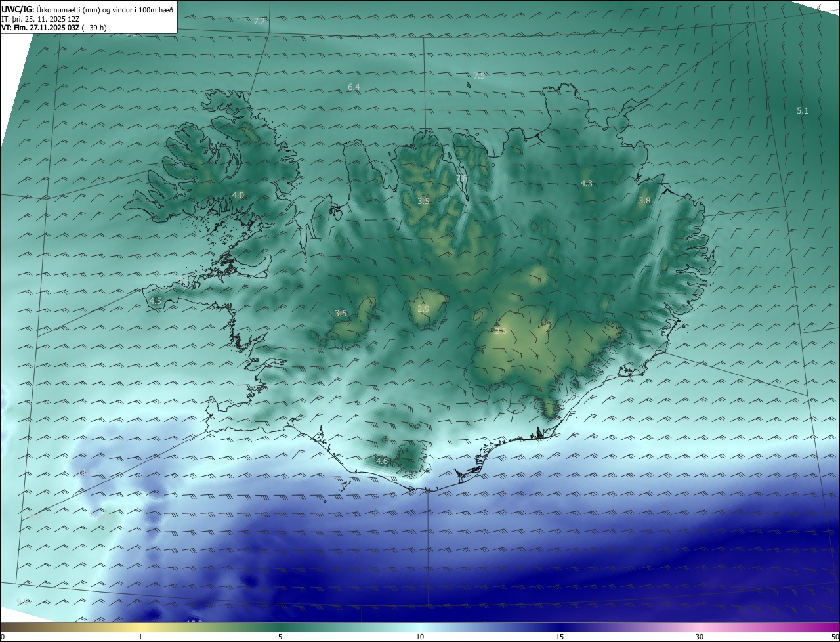Click the 5.1 value label

(x=803, y=110)
